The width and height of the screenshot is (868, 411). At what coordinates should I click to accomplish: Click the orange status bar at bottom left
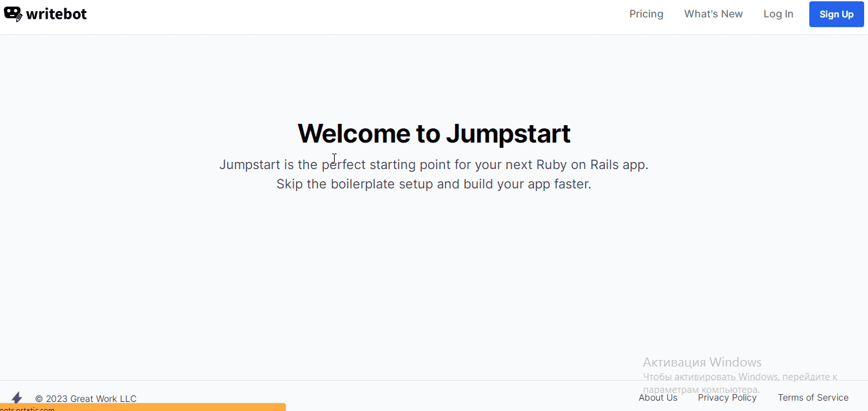click(143, 407)
